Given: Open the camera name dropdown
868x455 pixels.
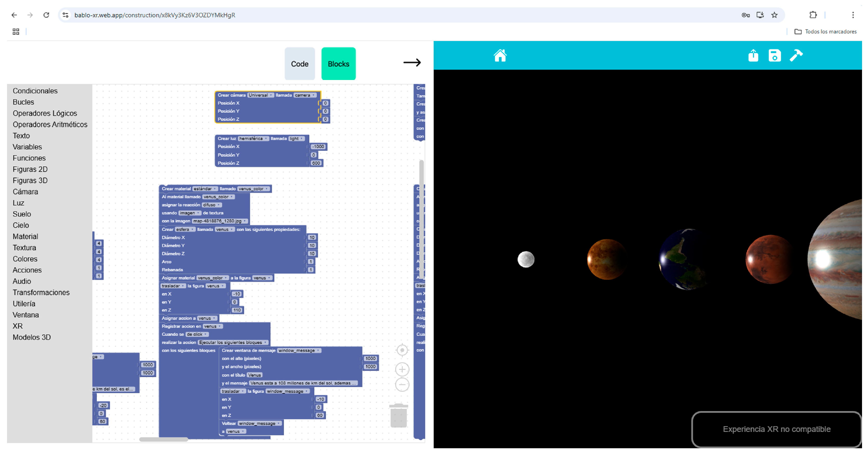Looking at the screenshot, I should 305,95.
